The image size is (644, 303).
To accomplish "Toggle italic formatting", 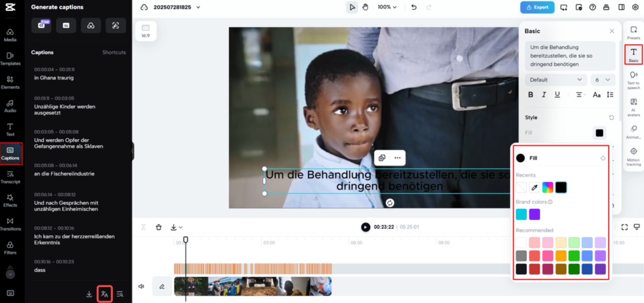I will pyautogui.click(x=544, y=95).
